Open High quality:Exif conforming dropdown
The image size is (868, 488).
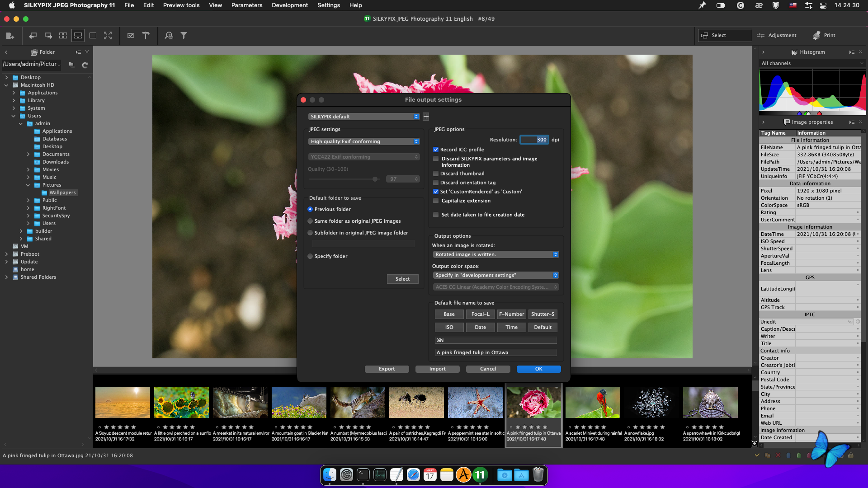coord(364,141)
